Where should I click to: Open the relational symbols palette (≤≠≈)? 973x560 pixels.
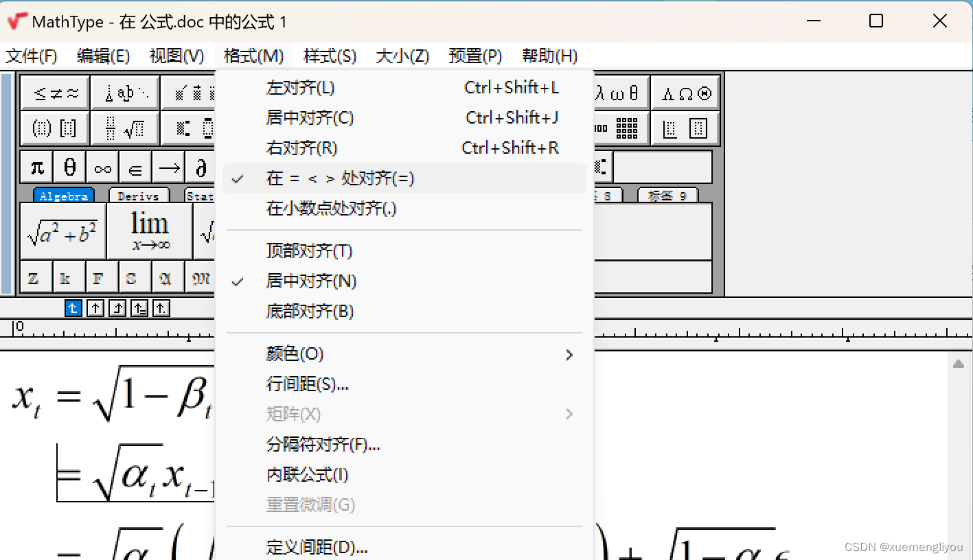[x=56, y=93]
